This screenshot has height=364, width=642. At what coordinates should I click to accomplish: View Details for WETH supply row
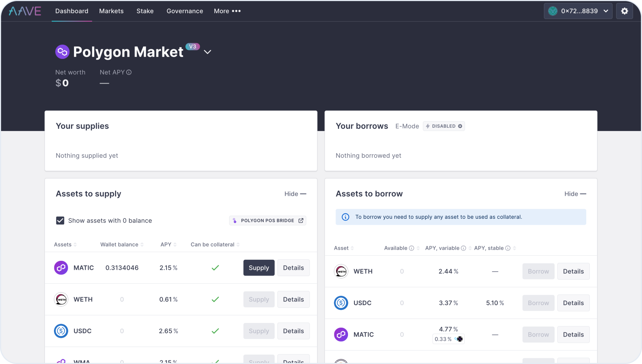point(293,299)
